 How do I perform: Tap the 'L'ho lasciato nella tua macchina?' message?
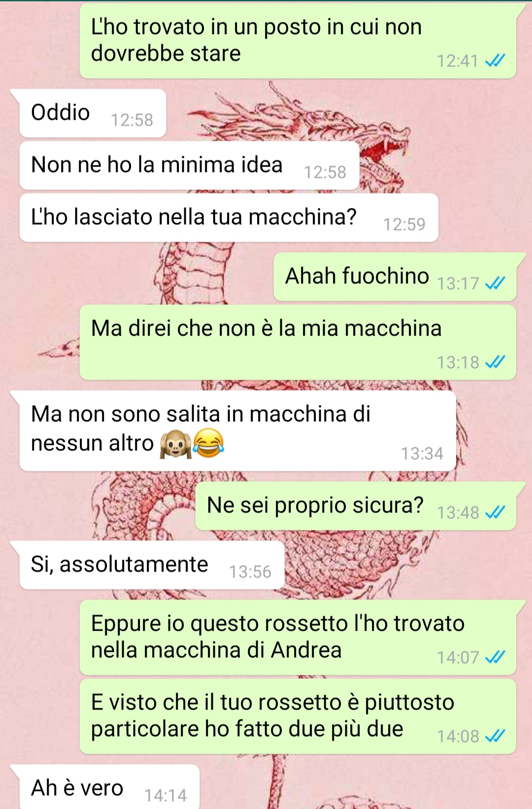coord(229,218)
